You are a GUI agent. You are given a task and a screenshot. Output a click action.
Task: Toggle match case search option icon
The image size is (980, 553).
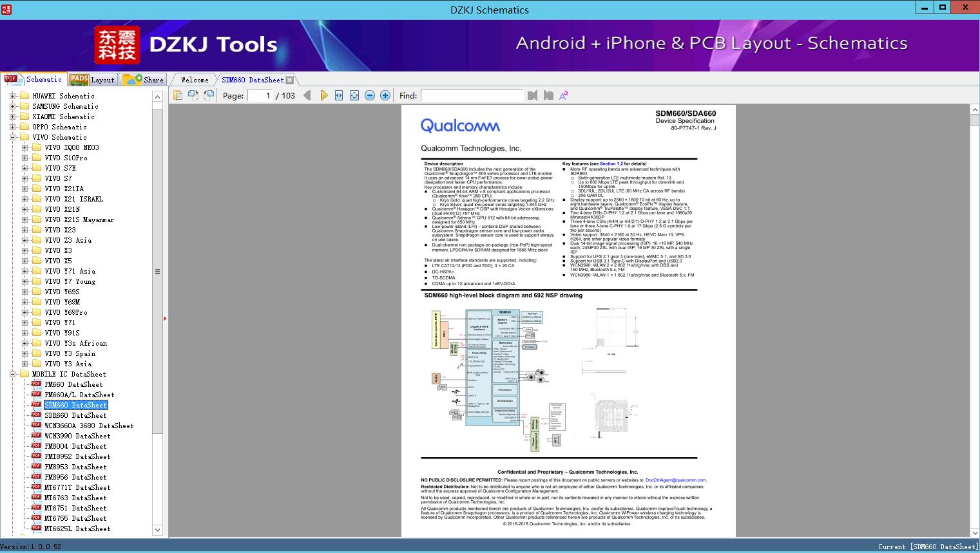[x=564, y=95]
